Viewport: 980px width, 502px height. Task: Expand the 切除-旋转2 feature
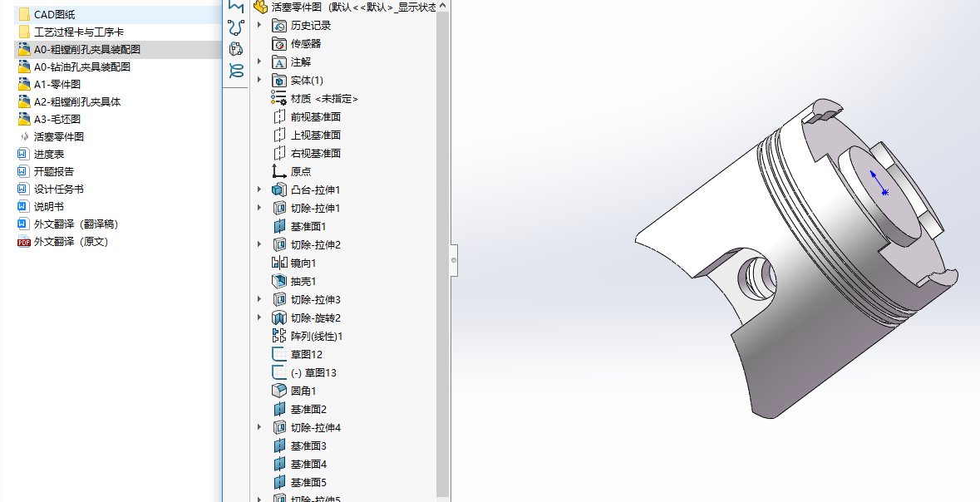260,317
